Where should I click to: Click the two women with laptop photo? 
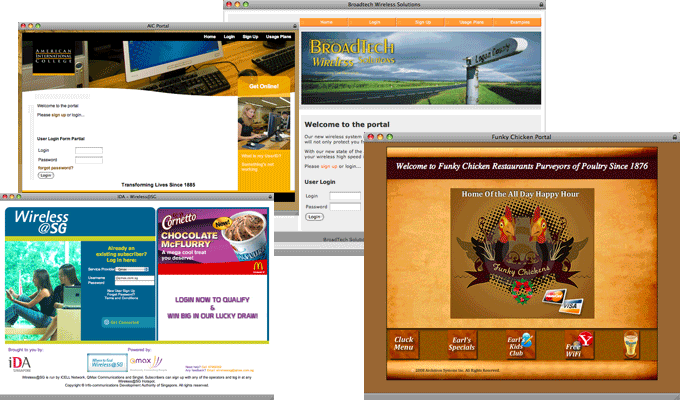pyautogui.click(x=43, y=291)
